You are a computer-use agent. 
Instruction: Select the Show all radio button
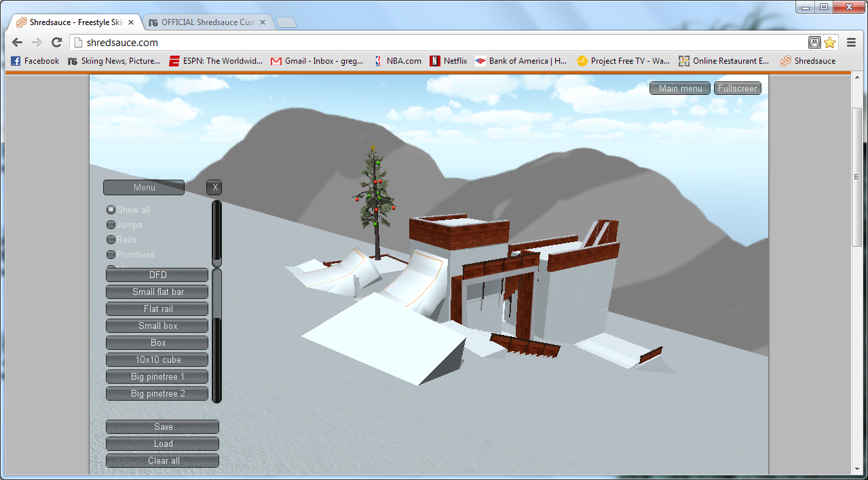pos(111,210)
